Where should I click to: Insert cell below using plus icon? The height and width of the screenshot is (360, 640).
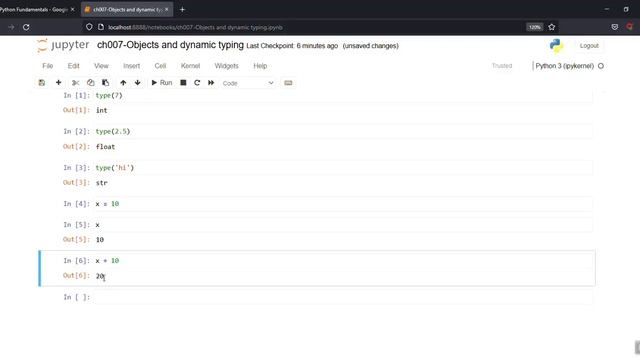(58, 83)
